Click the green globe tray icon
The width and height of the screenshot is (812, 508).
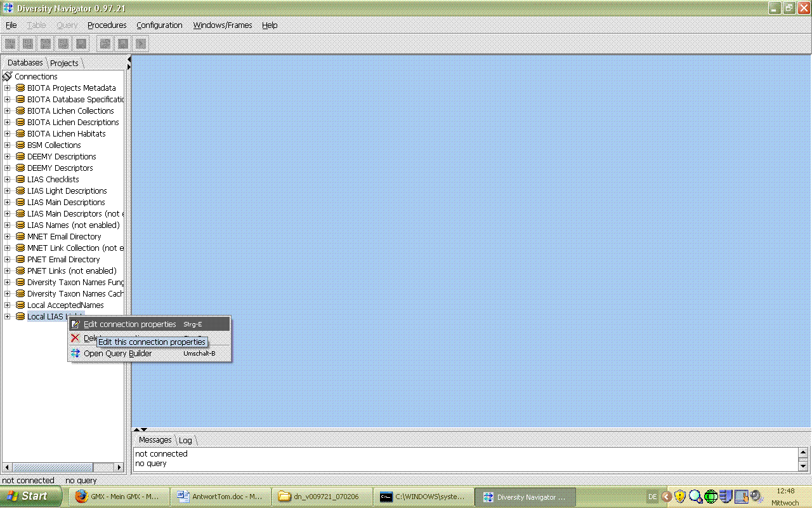[x=710, y=497]
